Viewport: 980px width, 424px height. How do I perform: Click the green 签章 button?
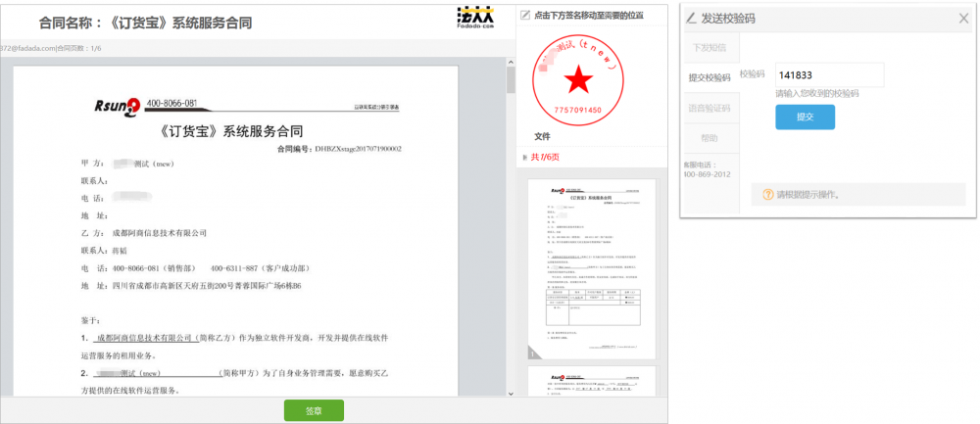314,411
